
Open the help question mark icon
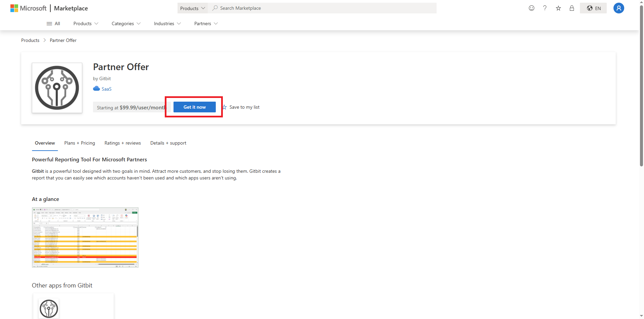click(545, 8)
